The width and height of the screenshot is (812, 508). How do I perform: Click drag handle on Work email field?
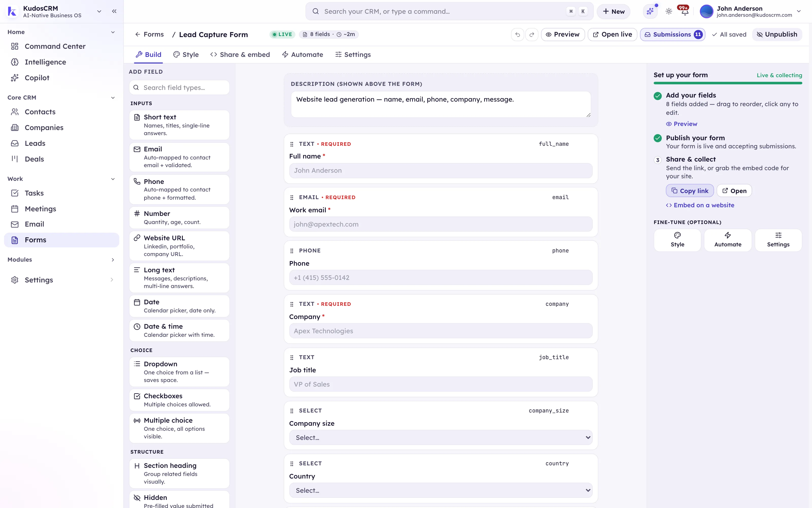pos(292,198)
